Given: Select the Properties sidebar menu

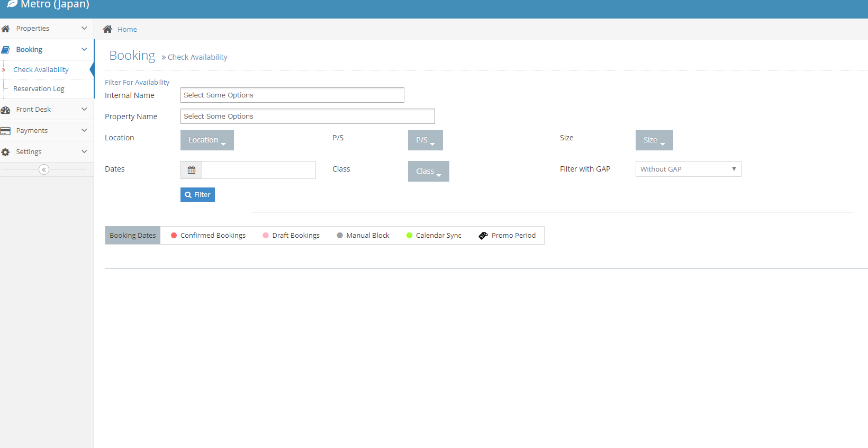Looking at the screenshot, I should (x=47, y=29).
